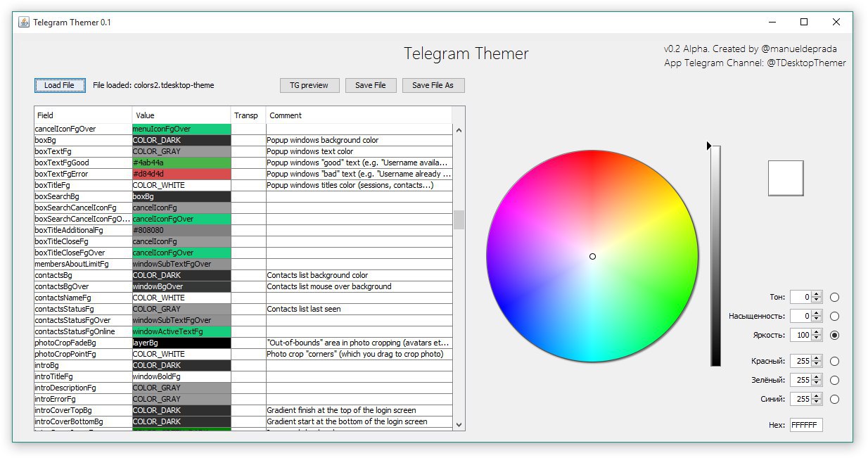Click the red #d84d4d value cell

coord(181,174)
